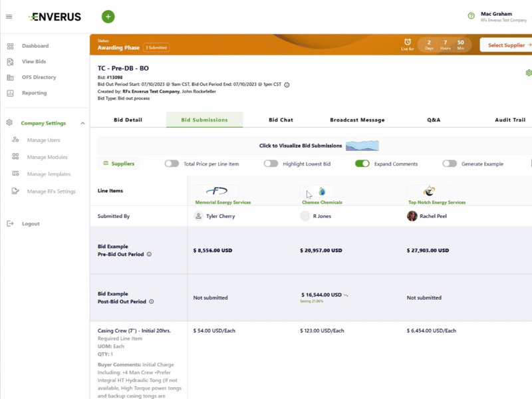Go to the Q&A tab

[x=434, y=120]
